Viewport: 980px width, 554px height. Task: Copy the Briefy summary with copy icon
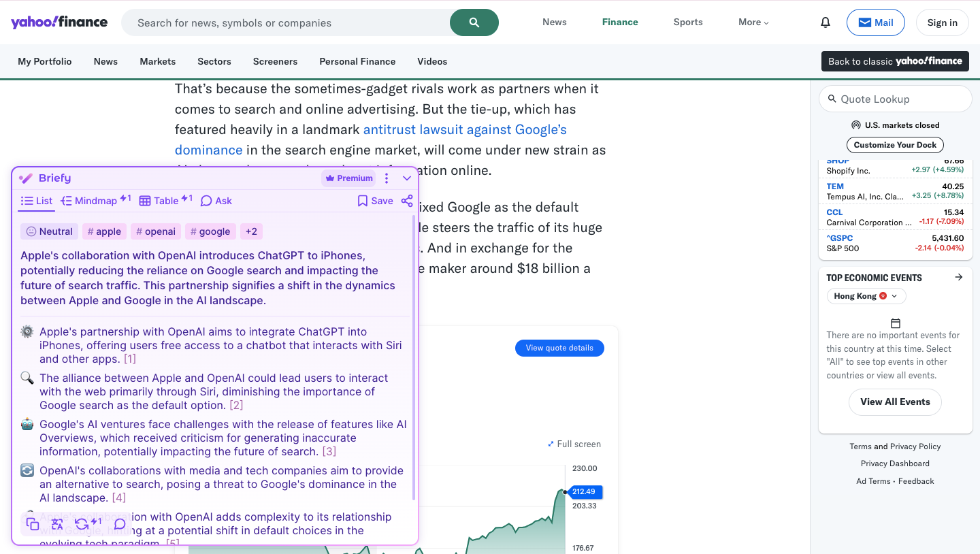coord(32,524)
